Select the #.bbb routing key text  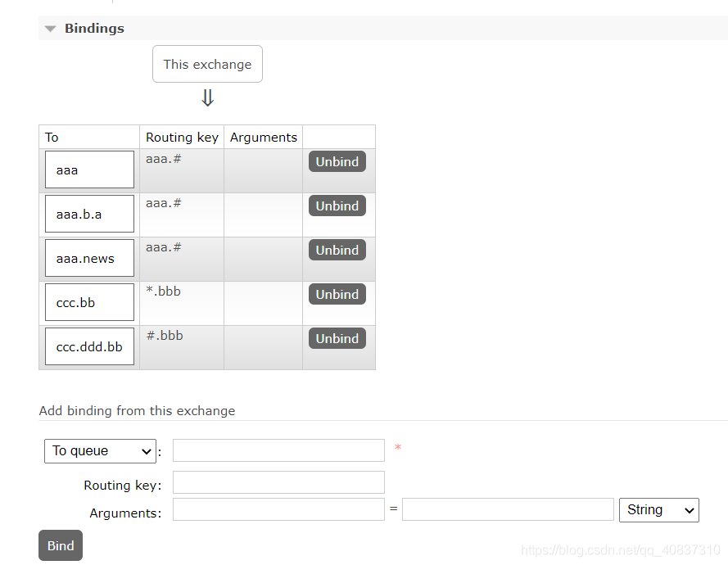click(x=165, y=335)
